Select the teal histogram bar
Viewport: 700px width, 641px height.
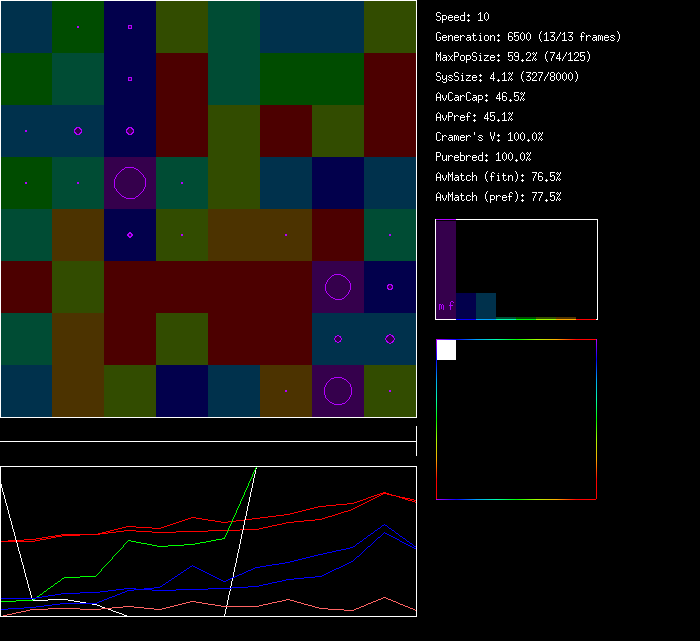(x=486, y=306)
